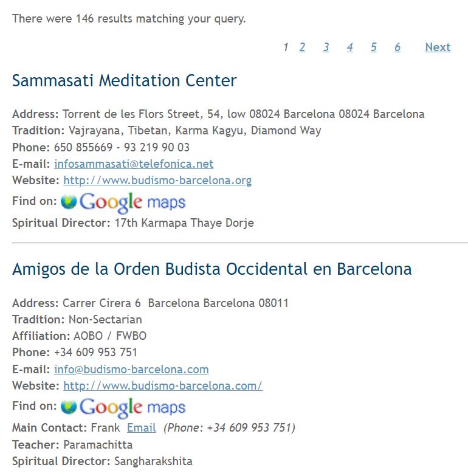Go to results page 2

(302, 47)
